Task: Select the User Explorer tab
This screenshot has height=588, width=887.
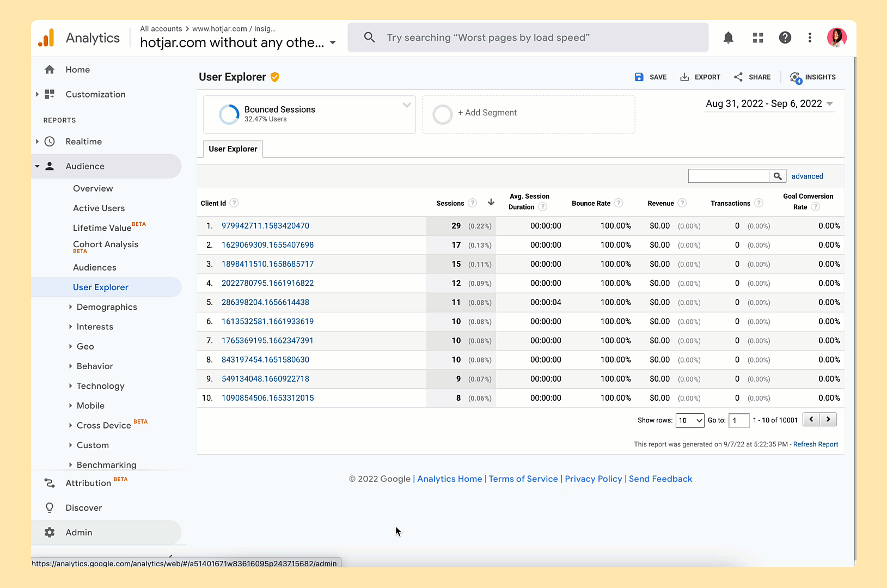Action: point(233,149)
